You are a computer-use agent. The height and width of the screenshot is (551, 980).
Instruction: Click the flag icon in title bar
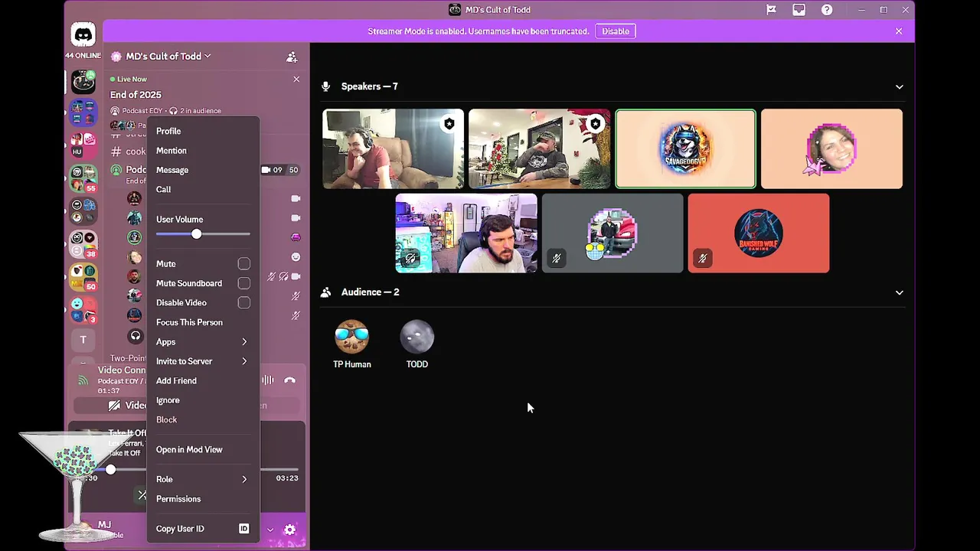coord(771,10)
